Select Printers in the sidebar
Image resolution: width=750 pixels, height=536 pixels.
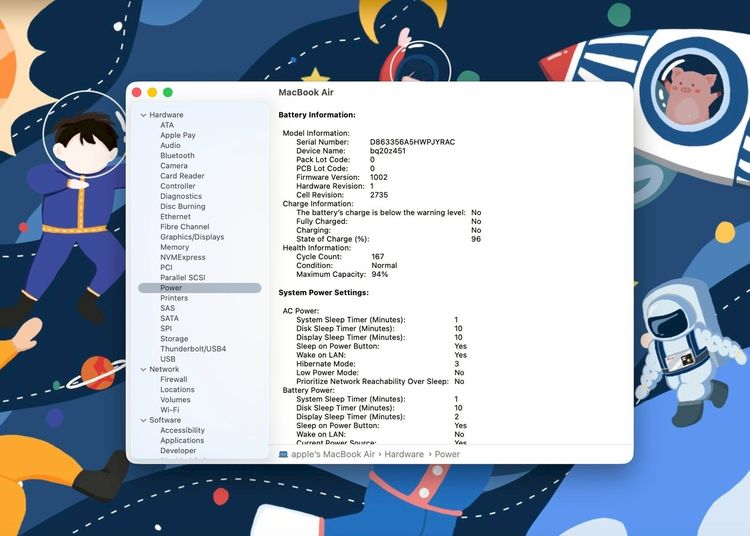[x=174, y=298]
